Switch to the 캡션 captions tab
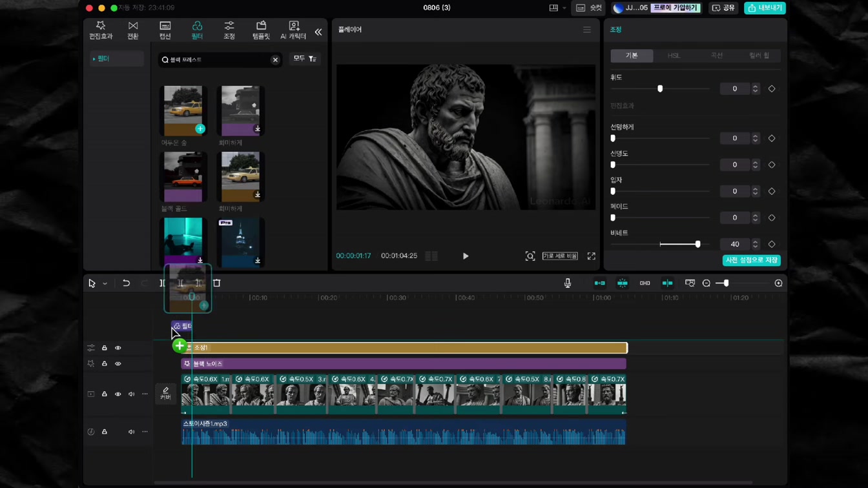 click(165, 30)
